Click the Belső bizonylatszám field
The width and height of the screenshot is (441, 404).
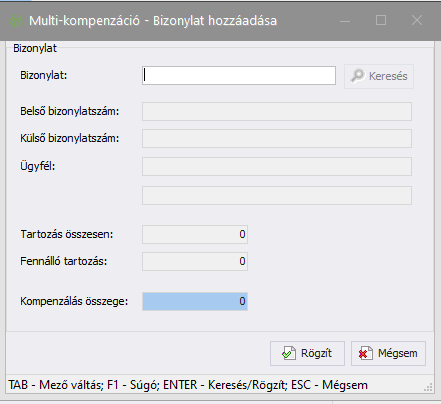click(277, 111)
